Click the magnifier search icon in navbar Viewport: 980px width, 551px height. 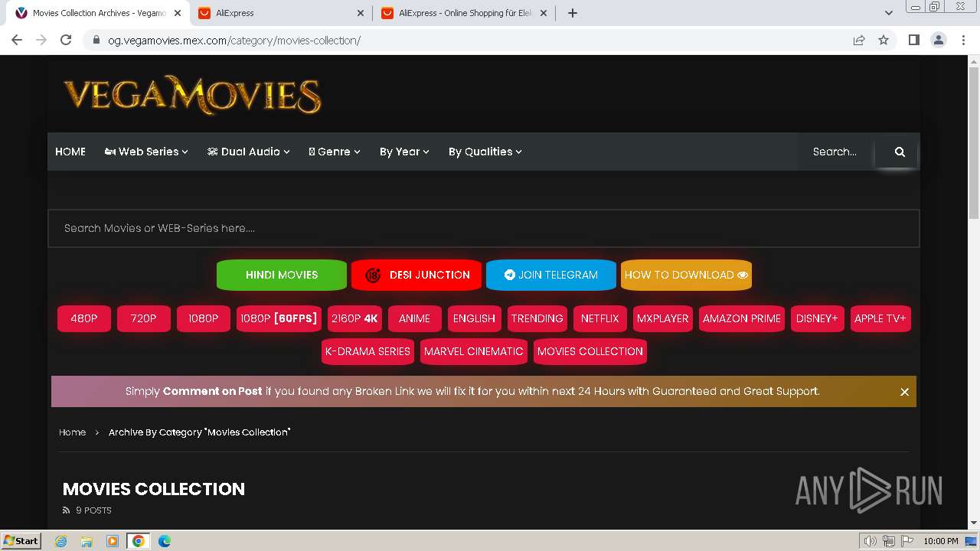point(900,152)
